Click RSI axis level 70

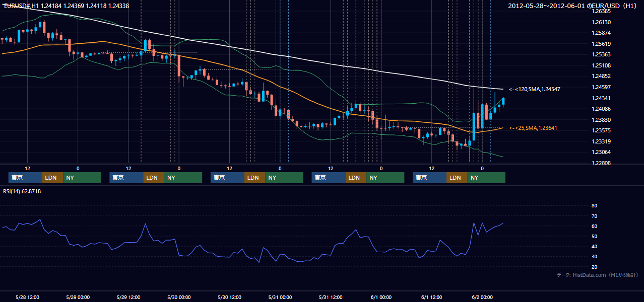[594, 216]
